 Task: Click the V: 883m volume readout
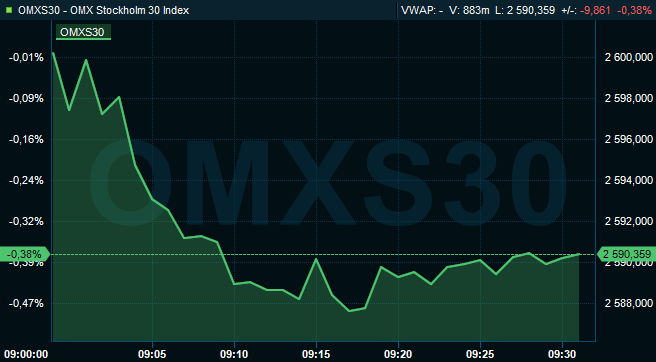click(469, 10)
